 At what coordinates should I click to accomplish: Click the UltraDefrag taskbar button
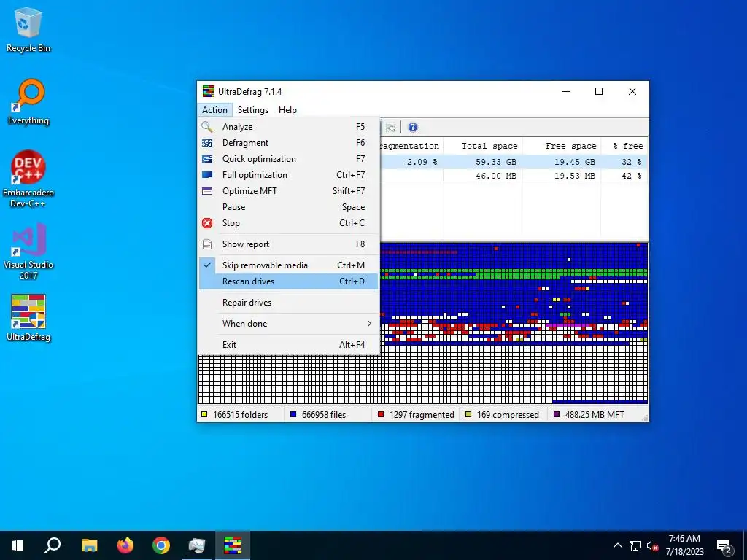point(233,545)
